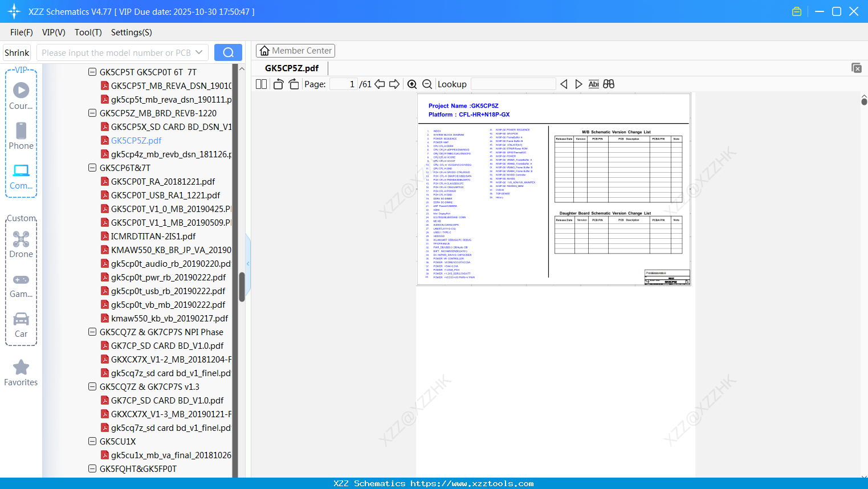Collapse the GK5FQHT&GK5FP0T folder
This screenshot has height=489, width=868.
[x=92, y=468]
